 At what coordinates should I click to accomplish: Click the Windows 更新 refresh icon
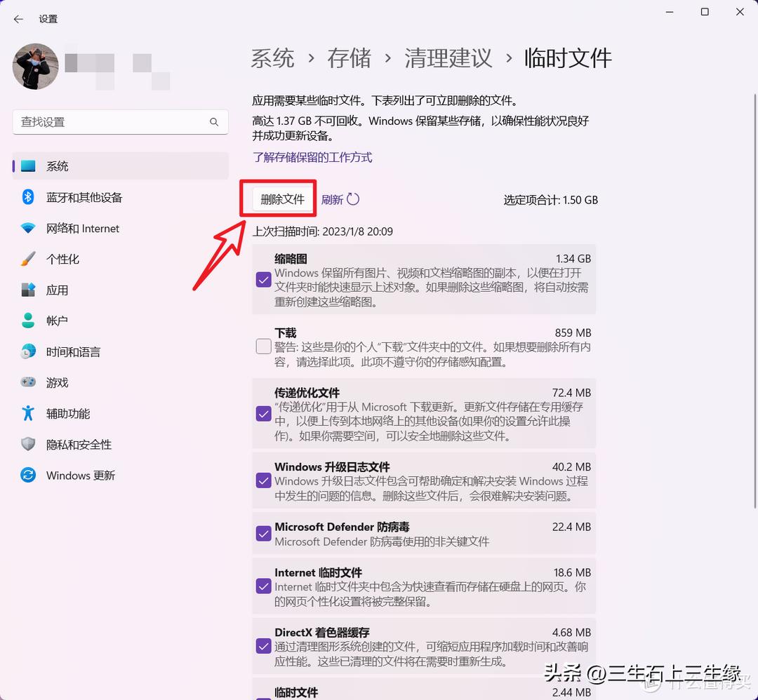27,475
